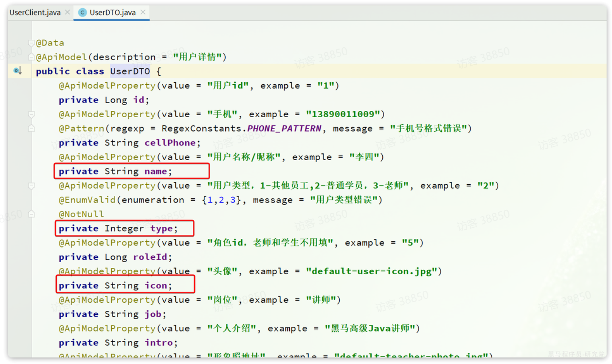Click the @Data annotation
Screen dimensions: 612x364
click(50, 43)
